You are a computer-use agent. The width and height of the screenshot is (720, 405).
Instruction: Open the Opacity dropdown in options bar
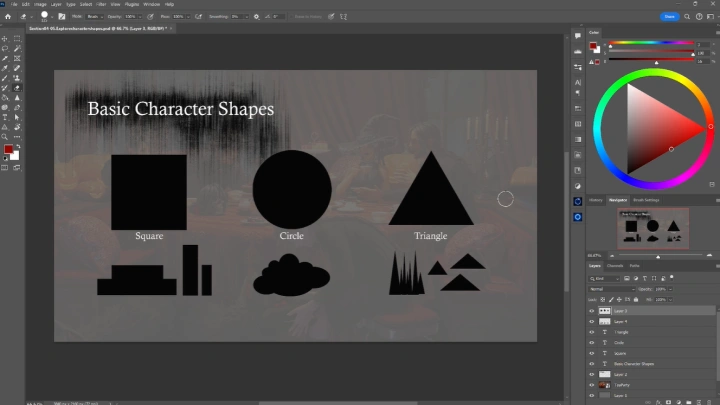pos(142,17)
